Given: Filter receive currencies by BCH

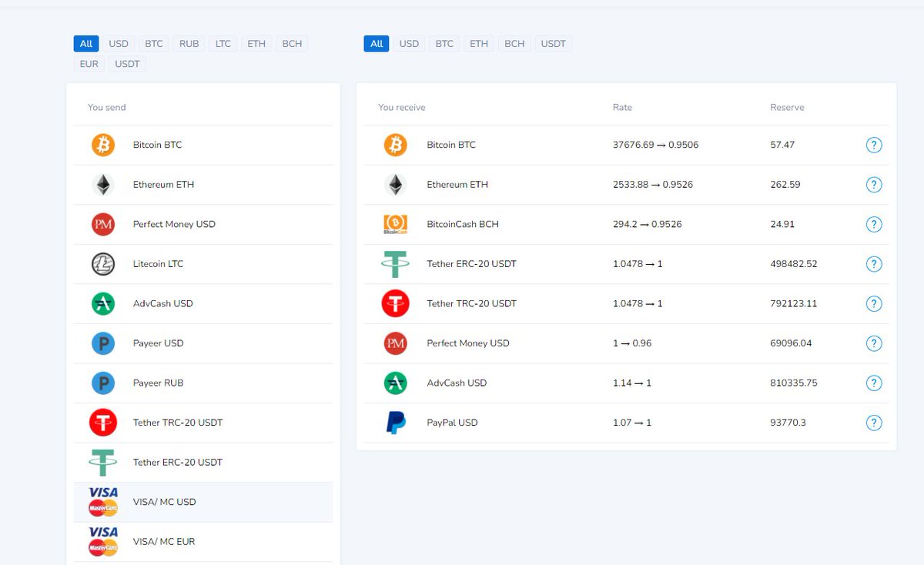Looking at the screenshot, I should tap(514, 44).
